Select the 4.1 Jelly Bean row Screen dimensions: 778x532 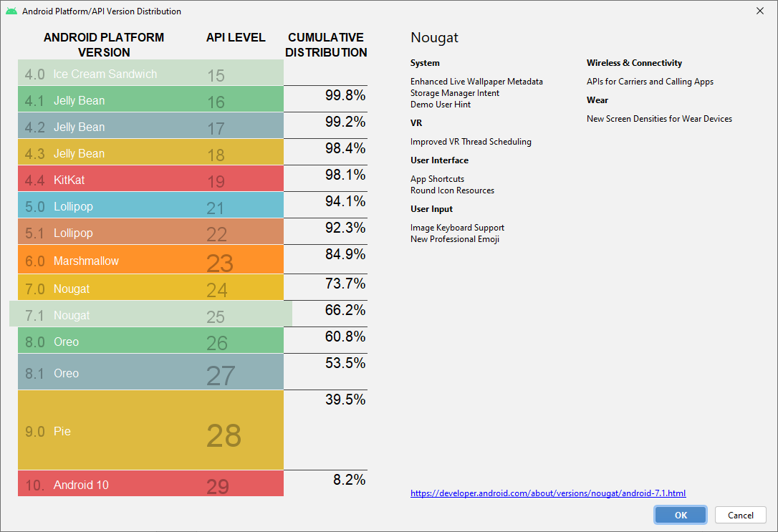point(150,100)
